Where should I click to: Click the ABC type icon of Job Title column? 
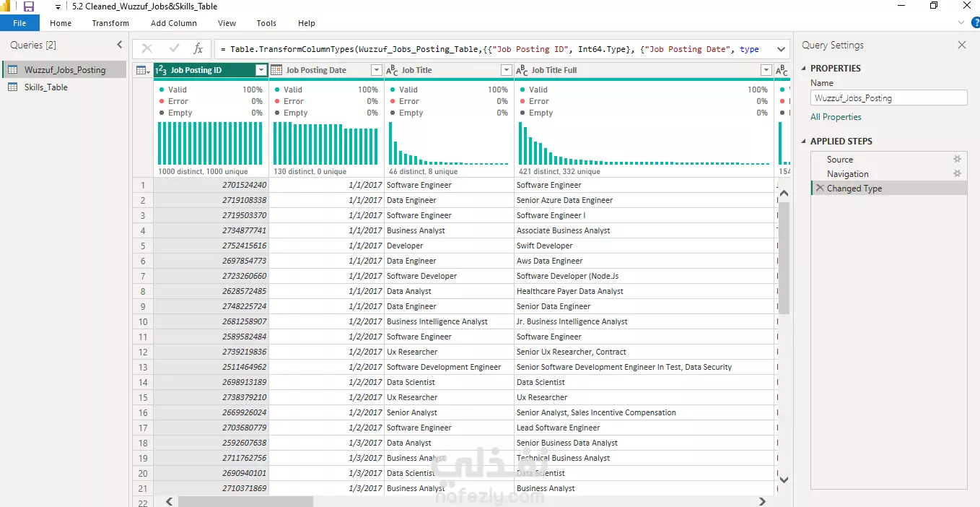coord(392,70)
